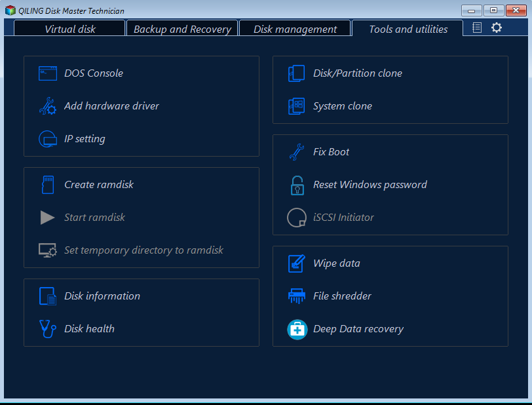Click the File shredder icon

point(297,296)
